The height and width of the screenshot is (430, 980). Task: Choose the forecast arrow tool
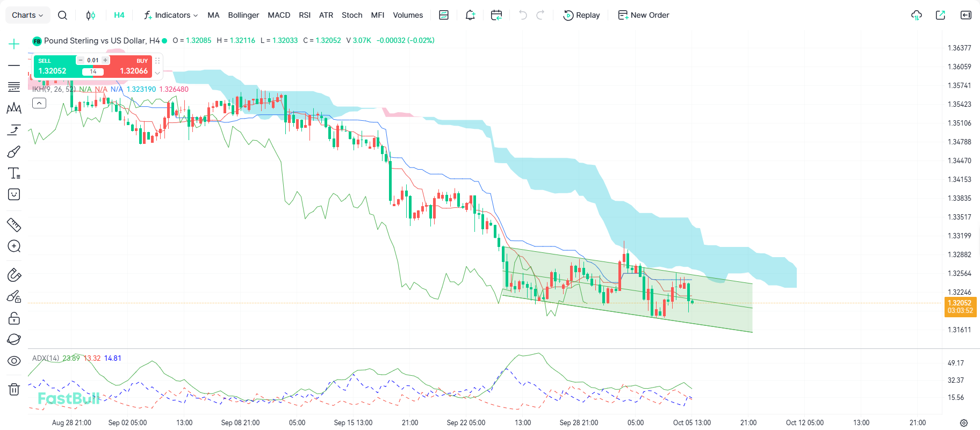(x=14, y=130)
